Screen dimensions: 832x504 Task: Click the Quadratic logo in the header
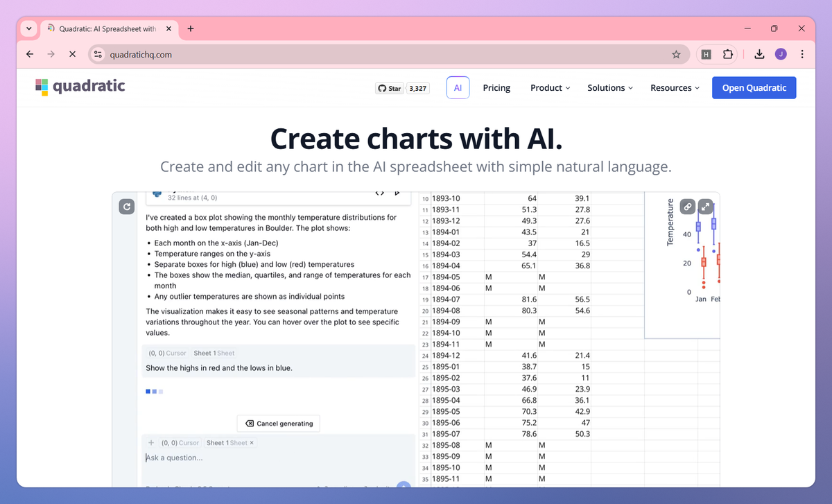pyautogui.click(x=80, y=87)
